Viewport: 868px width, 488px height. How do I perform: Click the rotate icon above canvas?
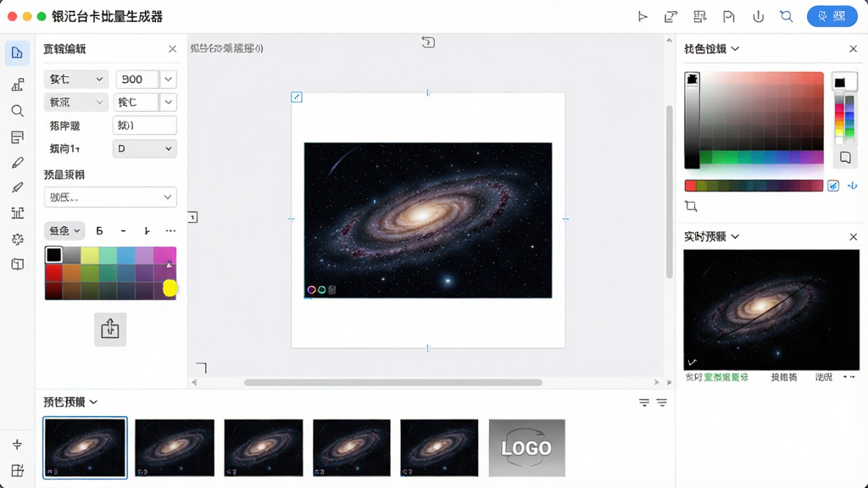[x=428, y=42]
